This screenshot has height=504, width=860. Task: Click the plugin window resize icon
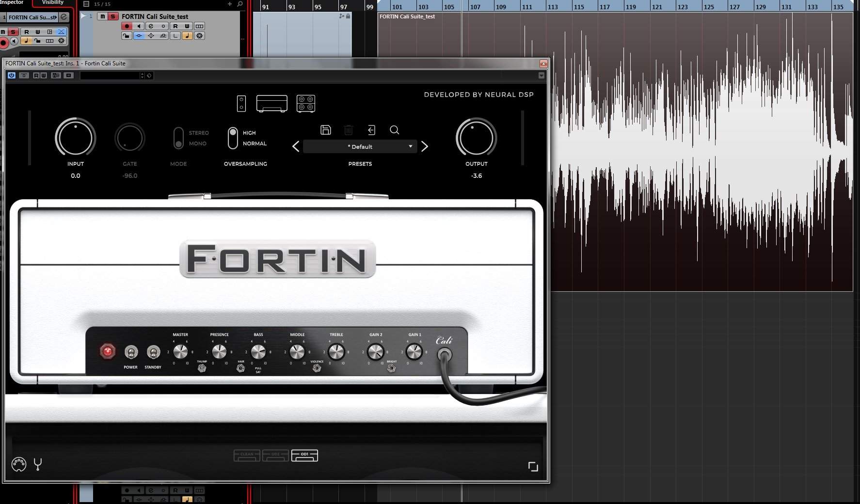click(533, 467)
